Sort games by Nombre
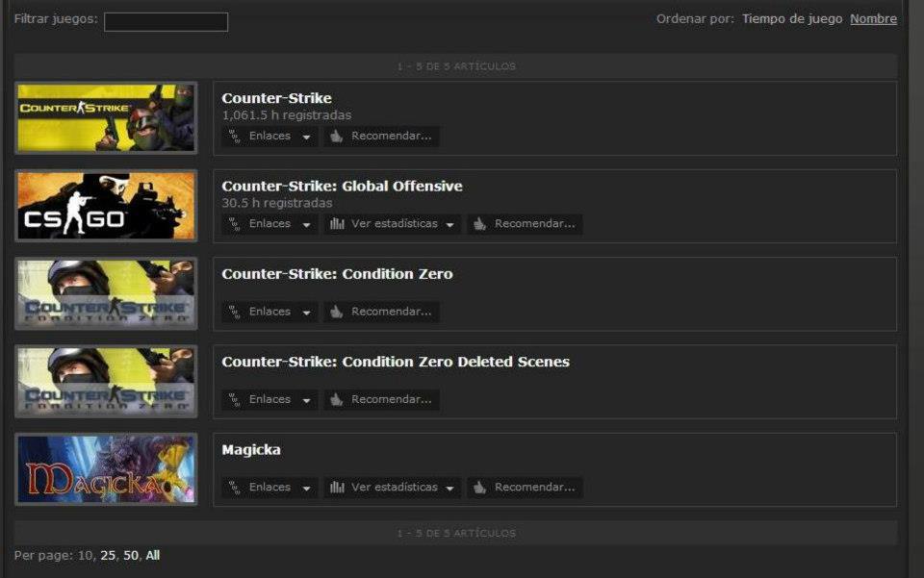924x578 pixels. click(x=873, y=19)
